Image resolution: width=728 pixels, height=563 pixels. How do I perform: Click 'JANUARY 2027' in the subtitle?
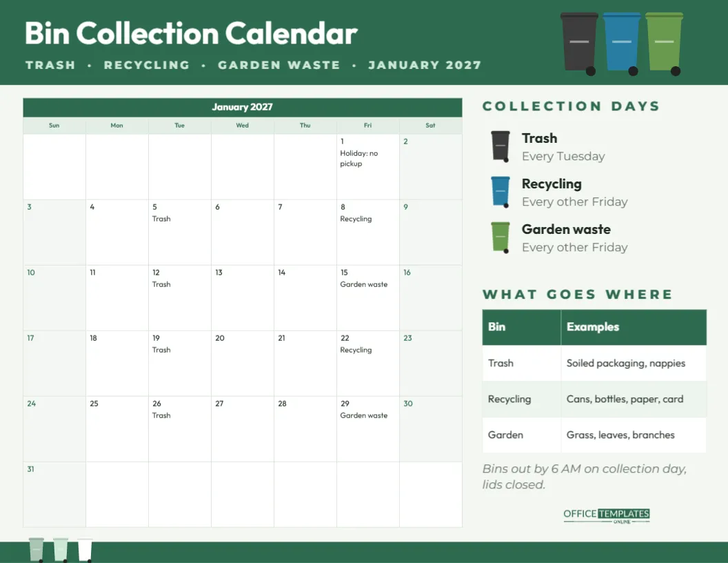(x=425, y=65)
